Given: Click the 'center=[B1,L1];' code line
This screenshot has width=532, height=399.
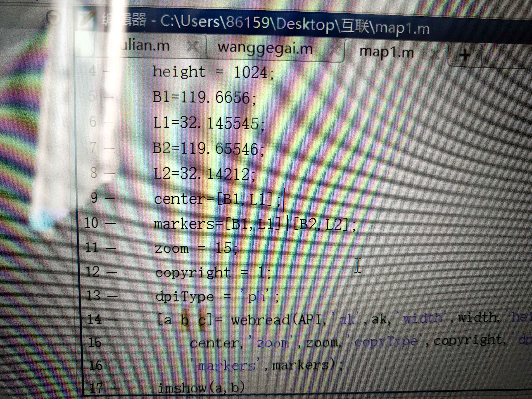Looking at the screenshot, I should pyautogui.click(x=218, y=199).
